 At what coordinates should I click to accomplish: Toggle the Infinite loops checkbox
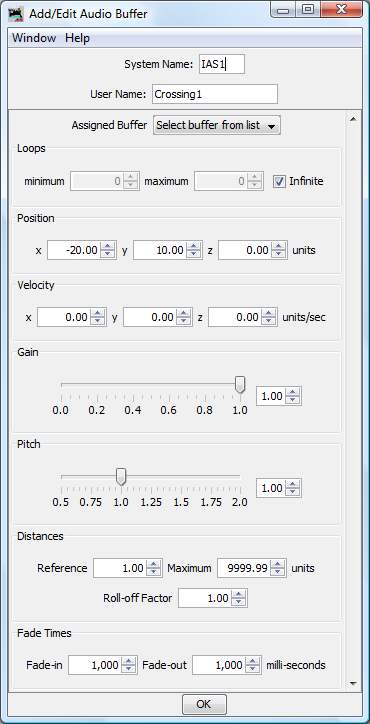coord(279,181)
